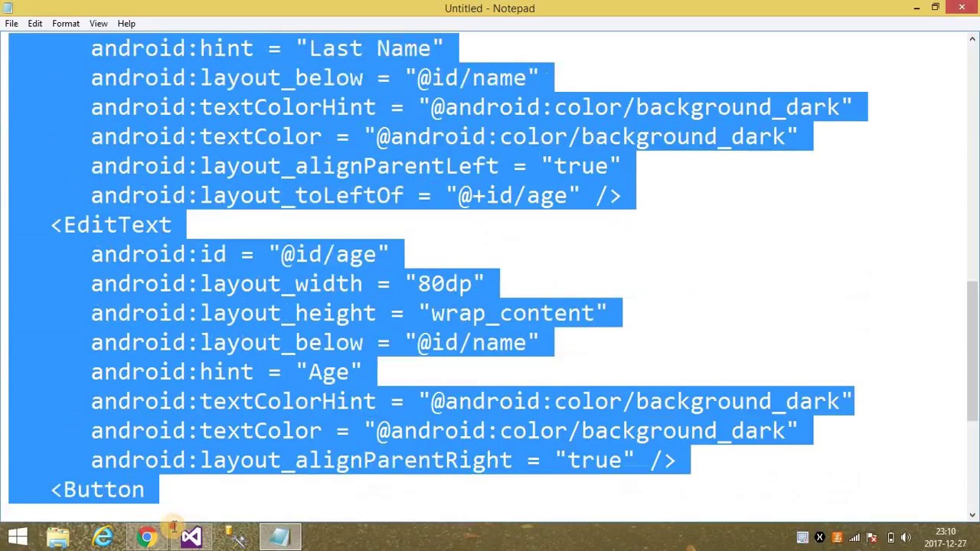Screen dimensions: 980x551
Task: Switch to the Google Chrome taskbar icon
Action: click(x=146, y=537)
